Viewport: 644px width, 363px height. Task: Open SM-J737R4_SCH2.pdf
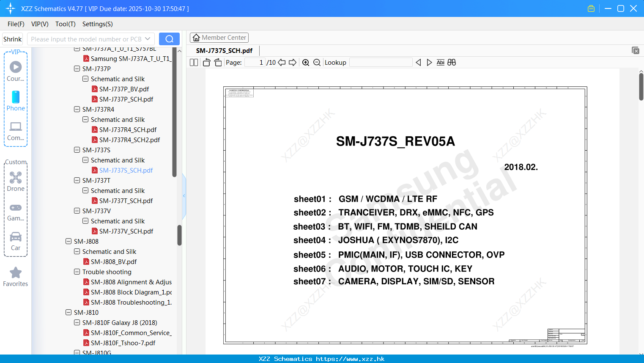point(129,140)
